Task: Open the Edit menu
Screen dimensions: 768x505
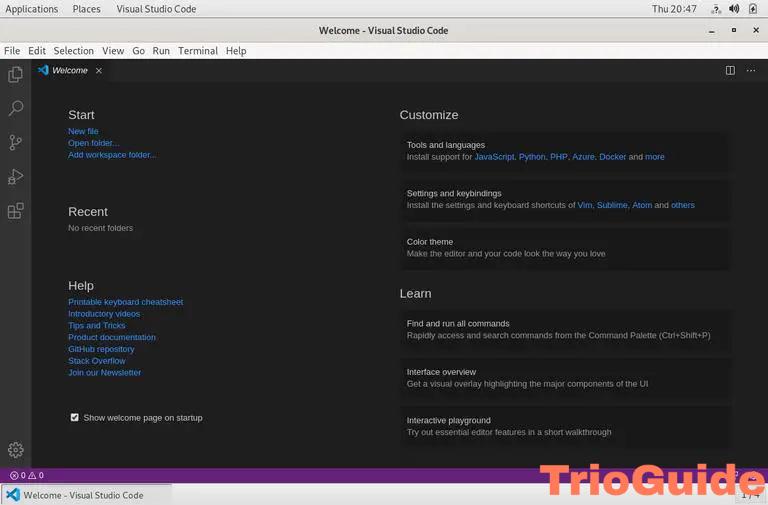Action: [37, 51]
